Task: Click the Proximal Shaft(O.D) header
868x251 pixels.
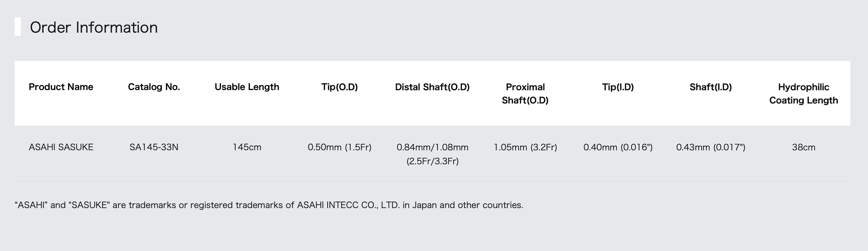Action: coord(525,94)
